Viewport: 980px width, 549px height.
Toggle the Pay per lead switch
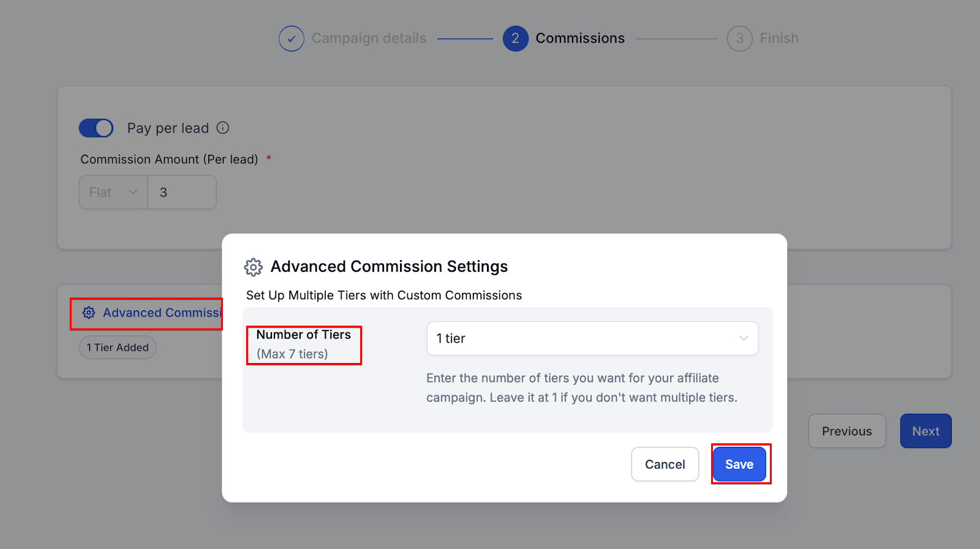(x=96, y=128)
